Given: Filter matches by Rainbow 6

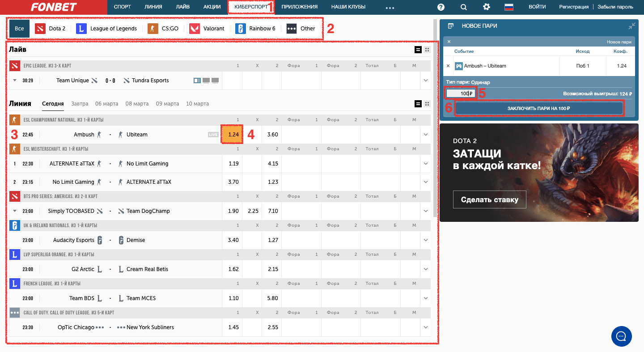Looking at the screenshot, I should [x=255, y=29].
